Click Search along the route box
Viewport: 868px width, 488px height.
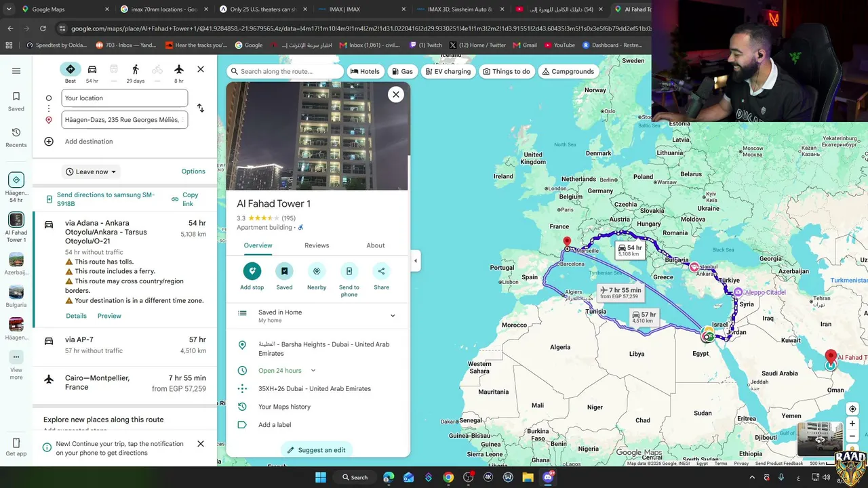[285, 71]
